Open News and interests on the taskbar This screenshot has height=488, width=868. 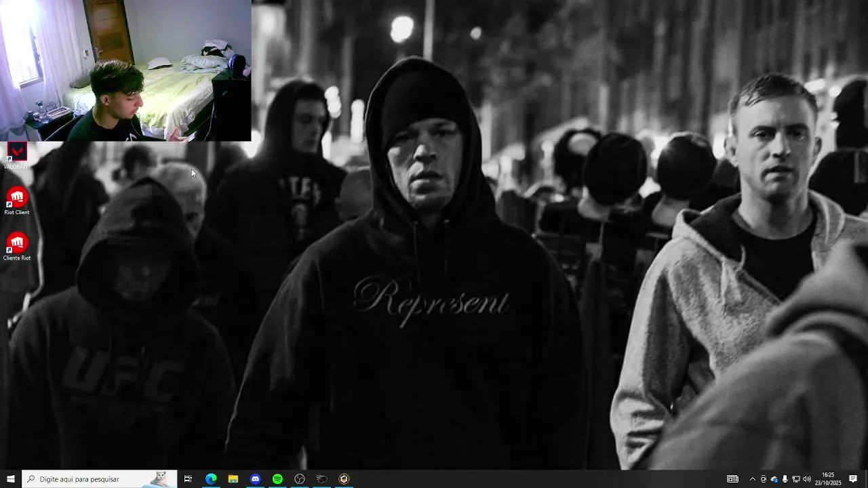pyautogui.click(x=732, y=479)
